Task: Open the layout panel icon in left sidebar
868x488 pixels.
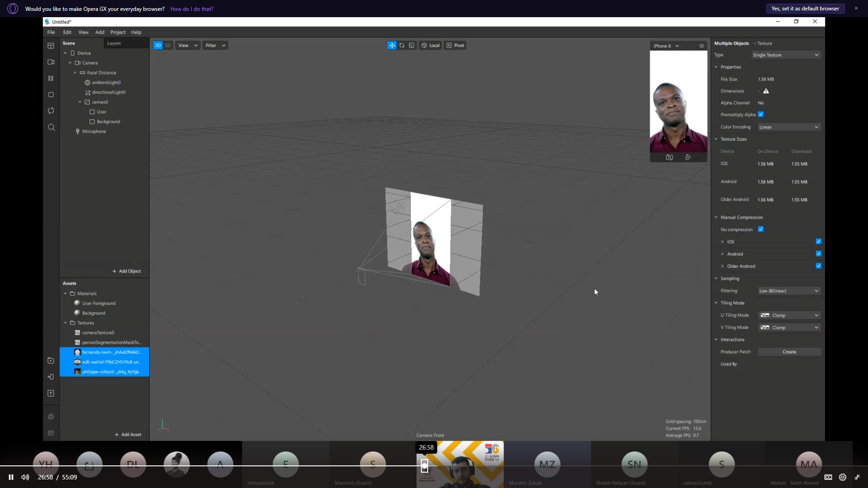Action: 51,46
